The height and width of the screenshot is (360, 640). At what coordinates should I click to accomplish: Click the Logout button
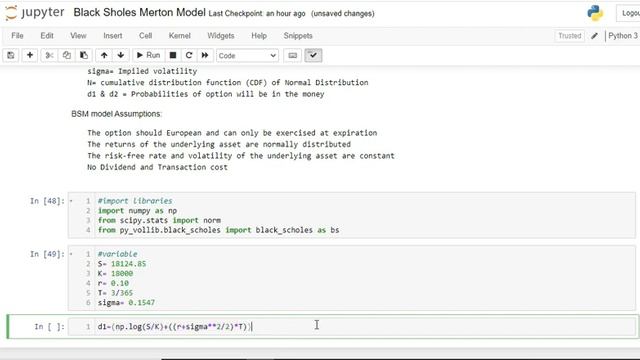point(628,13)
